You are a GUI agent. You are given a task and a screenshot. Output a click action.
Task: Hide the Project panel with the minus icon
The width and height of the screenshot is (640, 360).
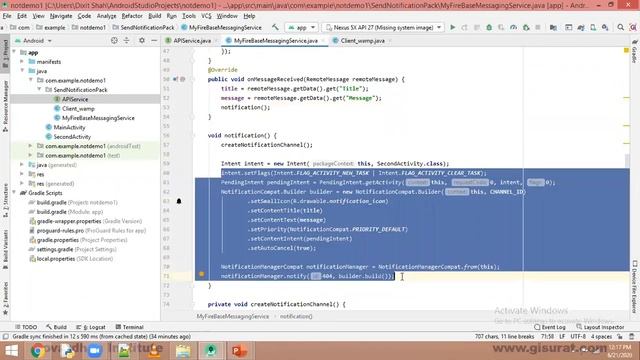[x=154, y=40]
